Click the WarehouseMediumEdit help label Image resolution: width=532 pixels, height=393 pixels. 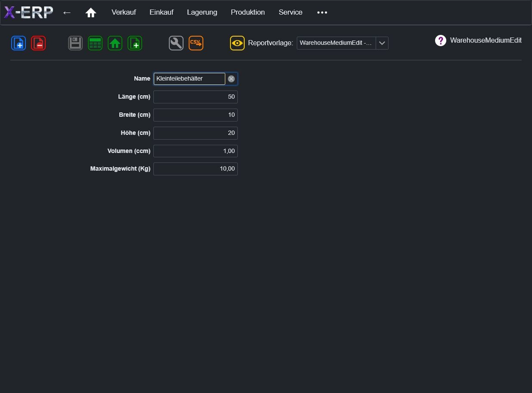[x=486, y=41]
